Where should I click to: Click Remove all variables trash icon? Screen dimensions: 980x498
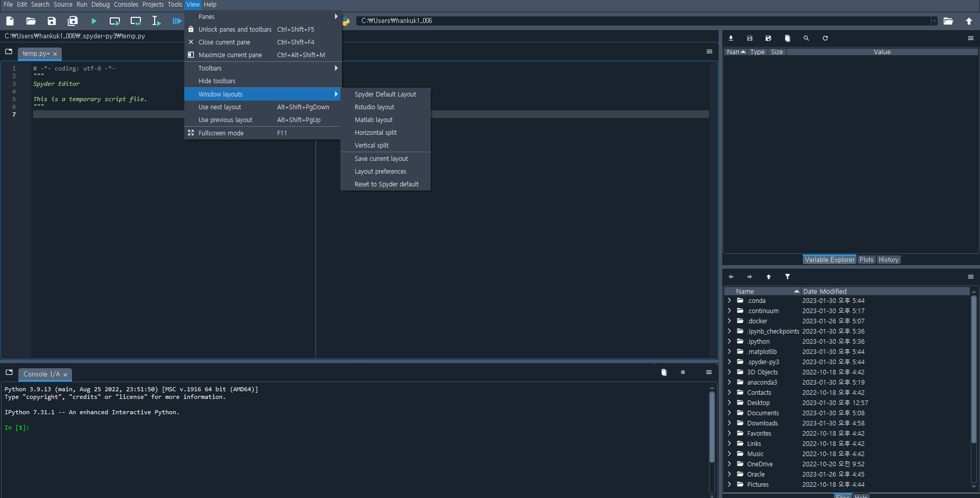(x=788, y=38)
